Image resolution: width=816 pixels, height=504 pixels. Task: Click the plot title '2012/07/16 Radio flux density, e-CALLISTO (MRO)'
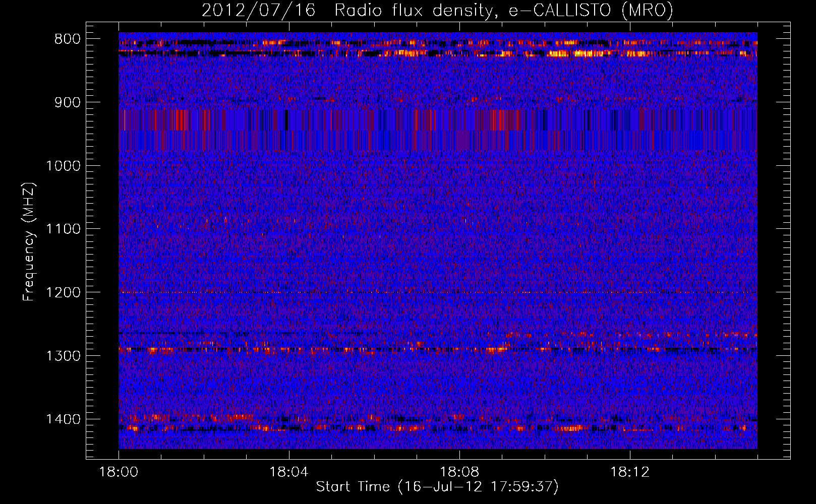(437, 10)
